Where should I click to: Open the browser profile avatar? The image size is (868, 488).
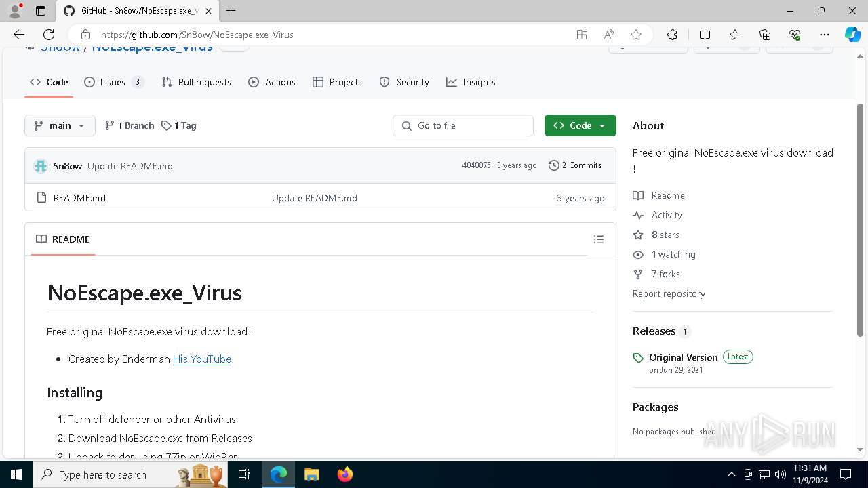(x=15, y=11)
